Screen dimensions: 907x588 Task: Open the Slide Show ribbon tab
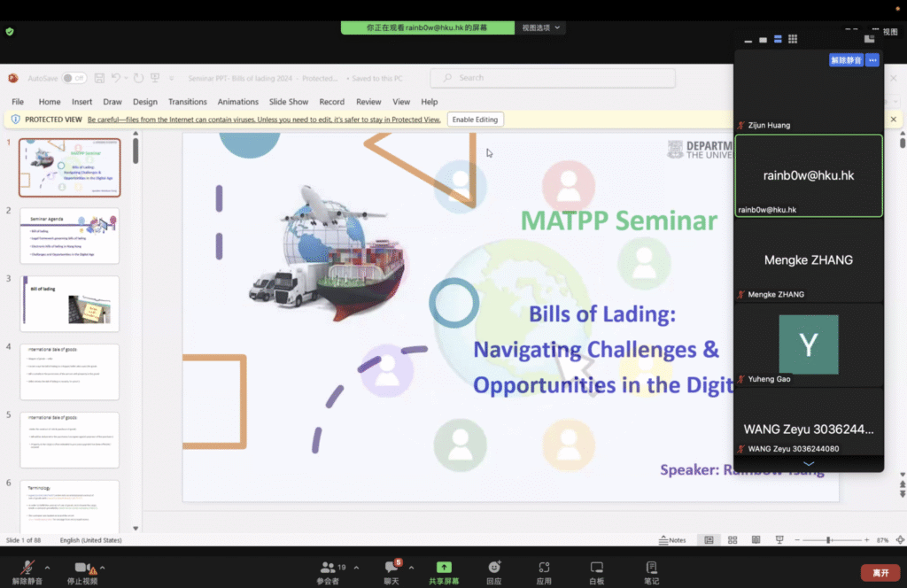[289, 102]
